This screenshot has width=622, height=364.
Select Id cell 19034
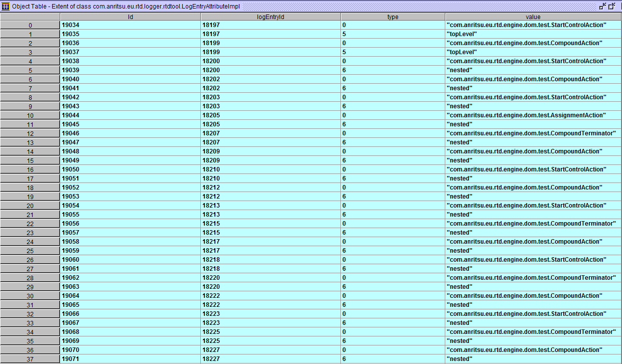[131, 25]
